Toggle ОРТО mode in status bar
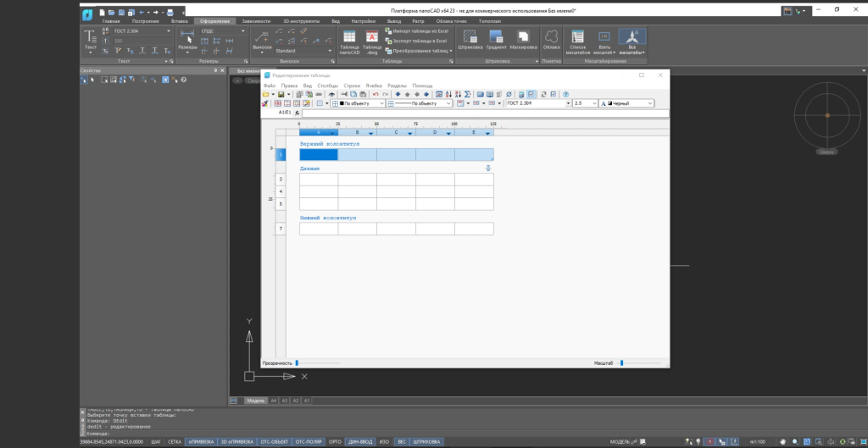 (335, 442)
